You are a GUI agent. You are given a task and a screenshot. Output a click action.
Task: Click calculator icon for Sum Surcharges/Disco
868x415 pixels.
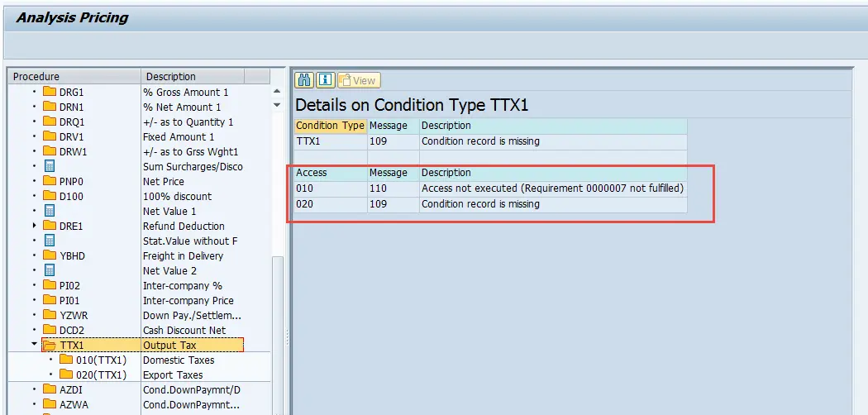(50, 166)
